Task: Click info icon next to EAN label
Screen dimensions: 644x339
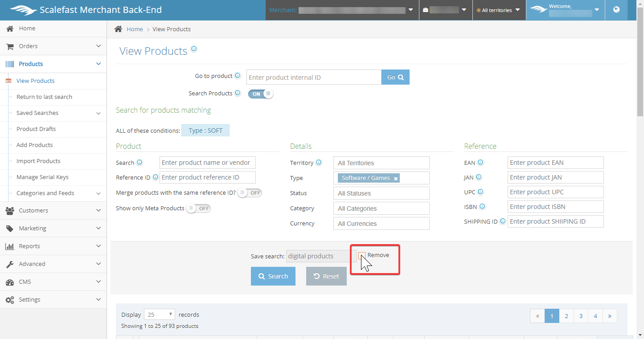Action: pos(480,163)
